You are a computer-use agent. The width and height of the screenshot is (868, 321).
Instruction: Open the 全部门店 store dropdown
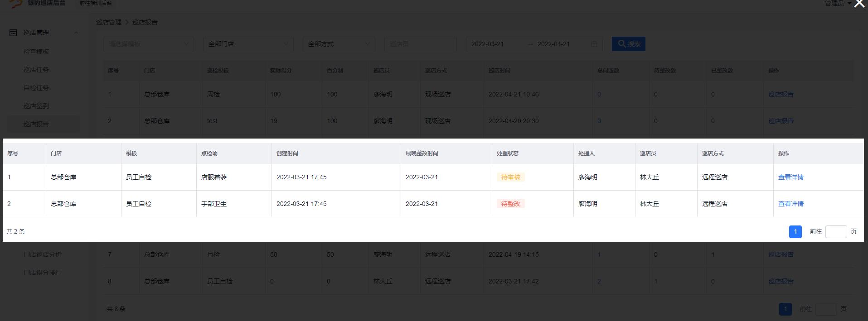(248, 44)
